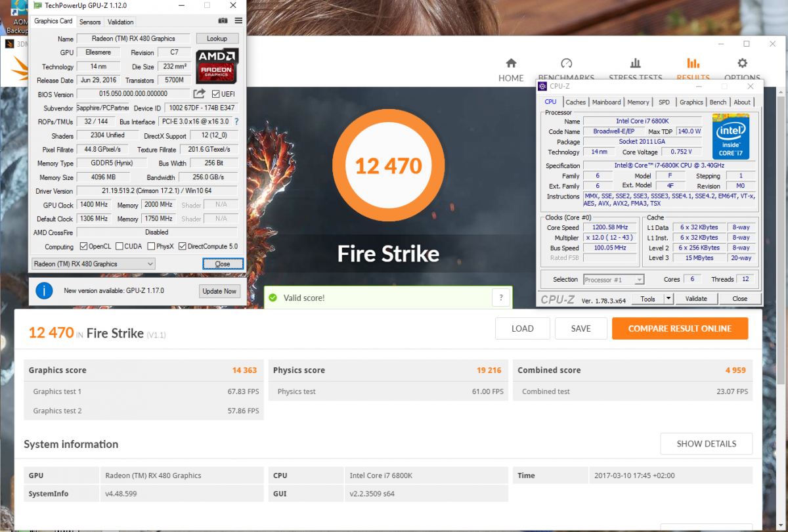Switch to the SPD tab in CPU-Z
The image size is (788, 532).
(x=665, y=102)
